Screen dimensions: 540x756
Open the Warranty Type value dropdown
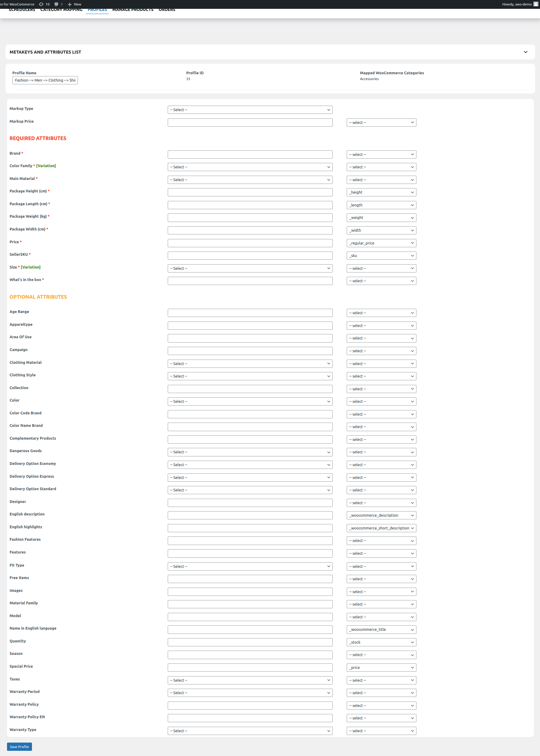(x=250, y=731)
